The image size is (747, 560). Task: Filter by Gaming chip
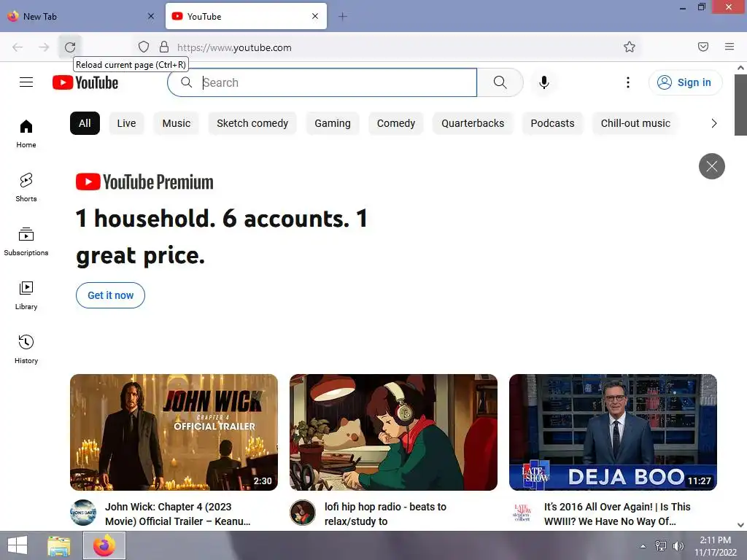coord(333,123)
